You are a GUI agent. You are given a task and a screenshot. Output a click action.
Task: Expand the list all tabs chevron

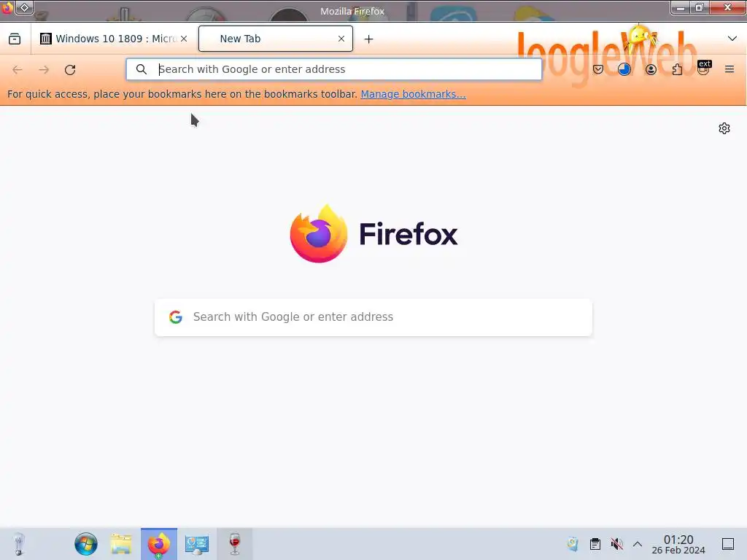(x=732, y=39)
